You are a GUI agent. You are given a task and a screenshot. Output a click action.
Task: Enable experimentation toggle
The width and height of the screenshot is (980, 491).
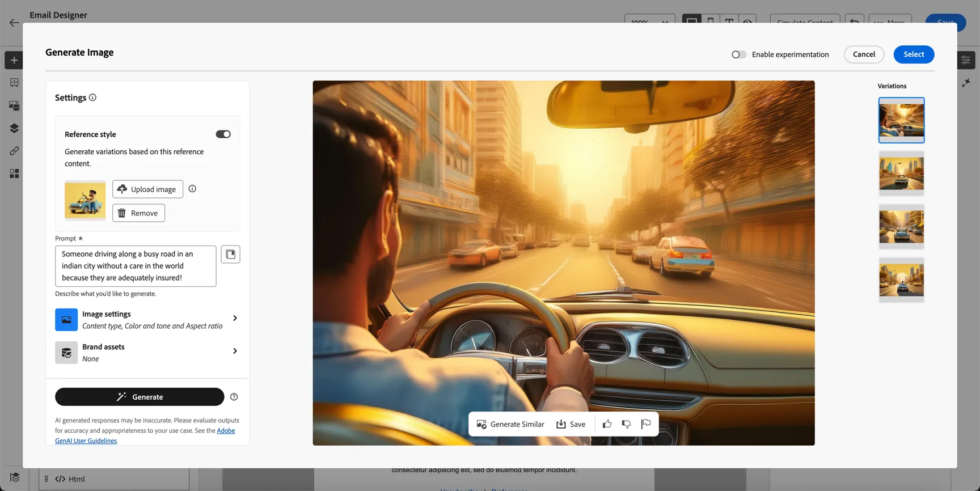738,54
